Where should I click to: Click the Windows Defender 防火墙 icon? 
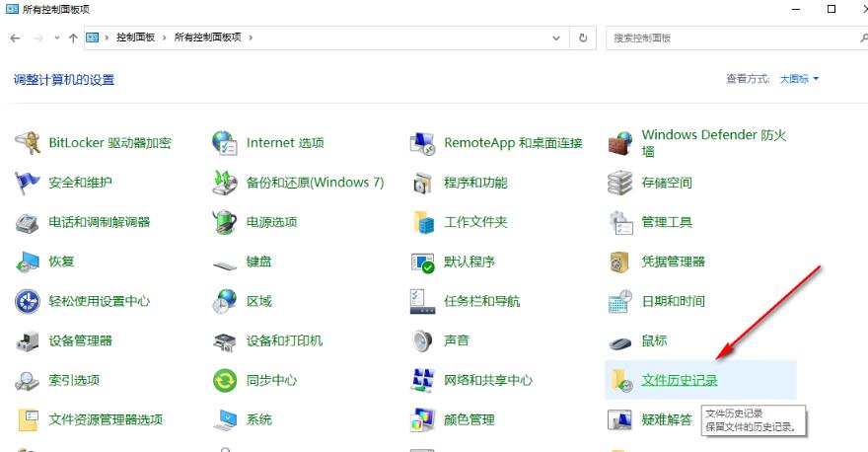point(620,143)
